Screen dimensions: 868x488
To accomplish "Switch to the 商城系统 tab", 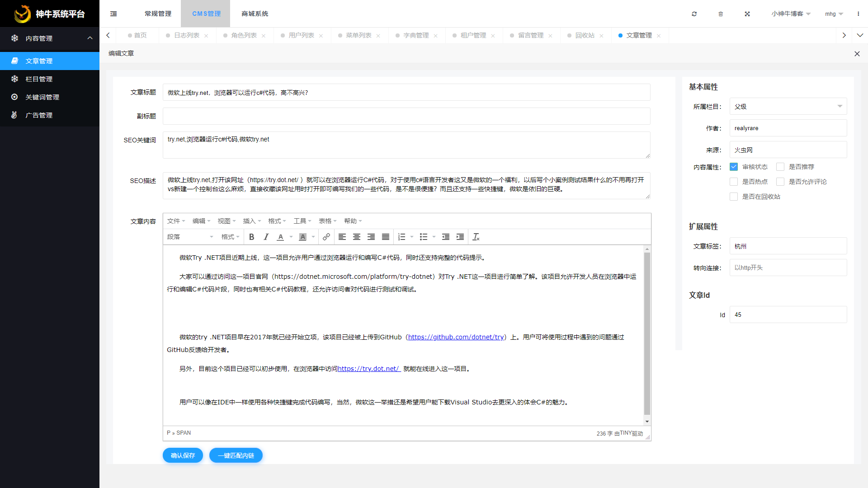I will click(256, 14).
